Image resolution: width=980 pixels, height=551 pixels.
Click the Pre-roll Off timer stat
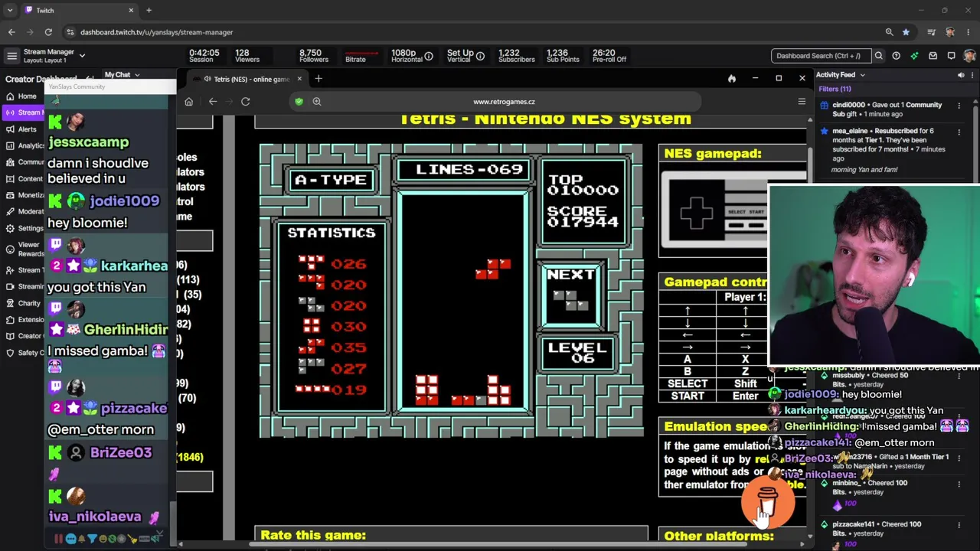point(609,56)
